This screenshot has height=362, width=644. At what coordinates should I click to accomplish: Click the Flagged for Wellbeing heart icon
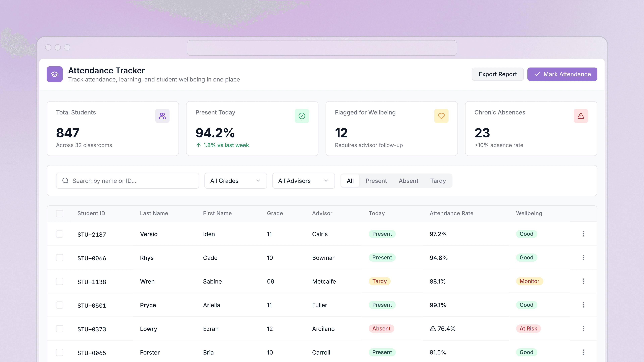[x=441, y=116]
